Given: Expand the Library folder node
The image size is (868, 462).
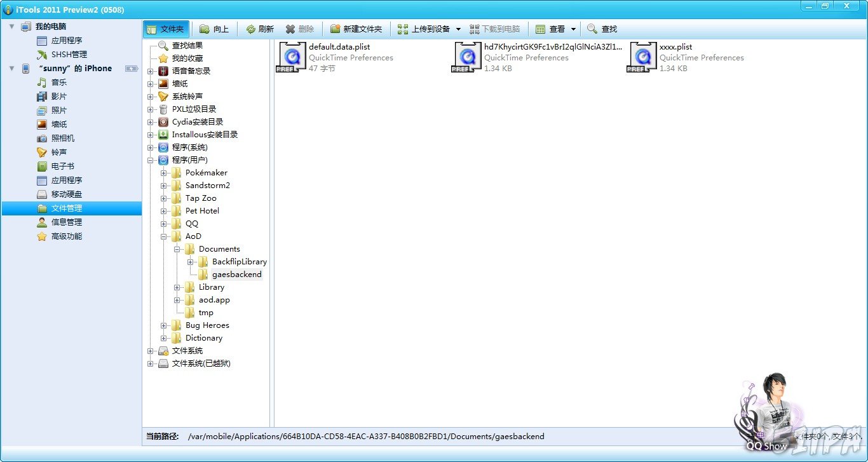Looking at the screenshot, I should click(x=177, y=287).
